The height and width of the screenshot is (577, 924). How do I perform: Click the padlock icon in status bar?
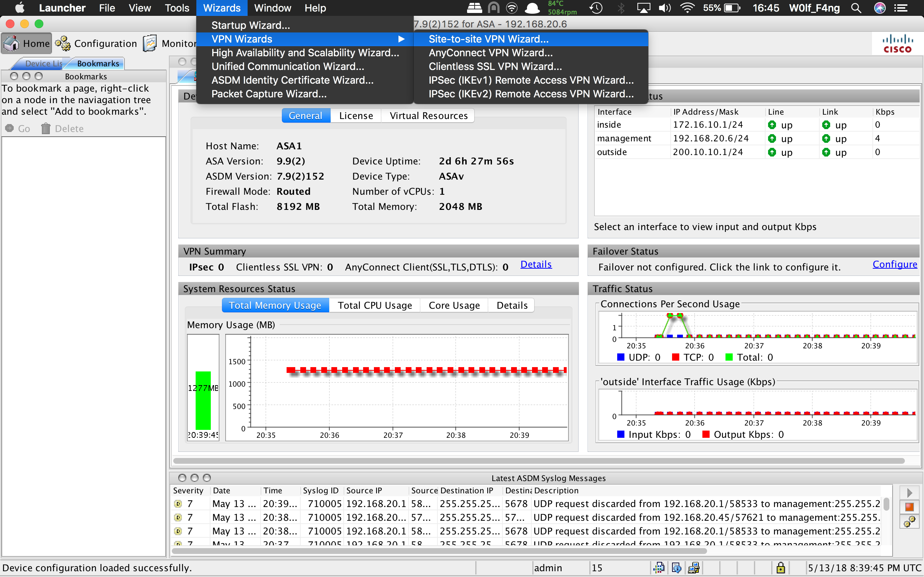(780, 568)
